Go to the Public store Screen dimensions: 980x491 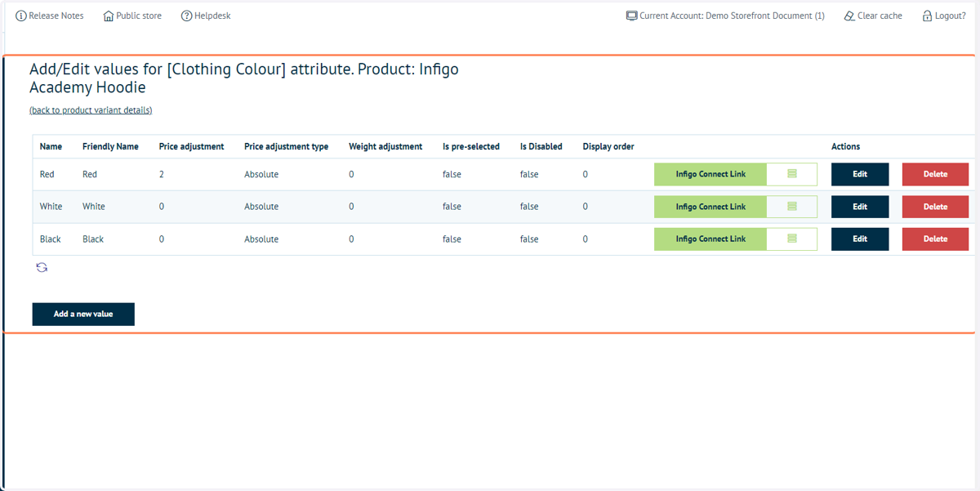tap(132, 16)
